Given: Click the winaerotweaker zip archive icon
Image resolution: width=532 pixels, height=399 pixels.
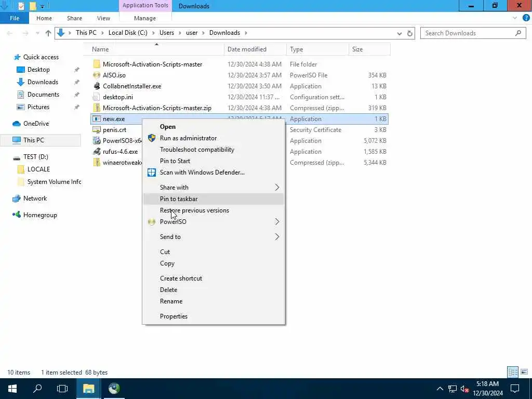Looking at the screenshot, I should pos(97,163).
